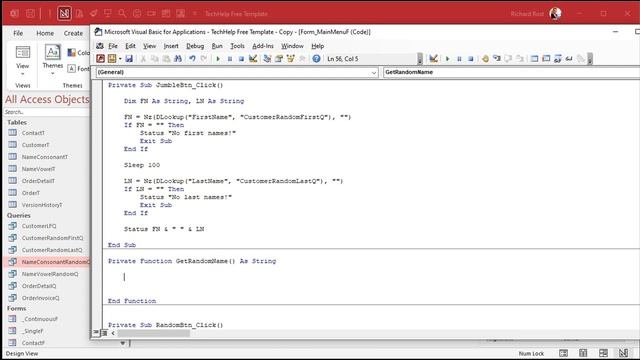Screen dimensions: 640x360
Task: Open the Themes dropdown in the Access ribbon
Action: [x=53, y=60]
